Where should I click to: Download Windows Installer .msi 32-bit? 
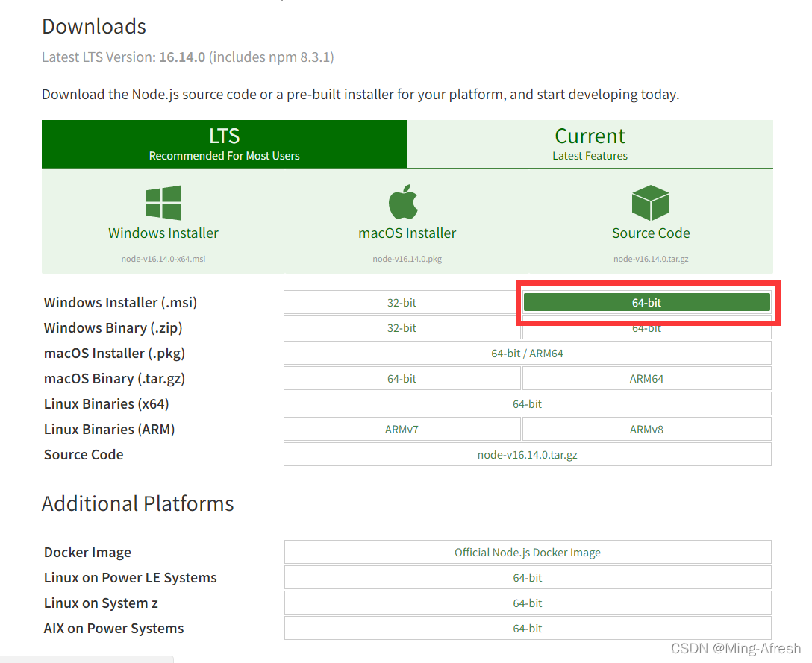click(402, 302)
